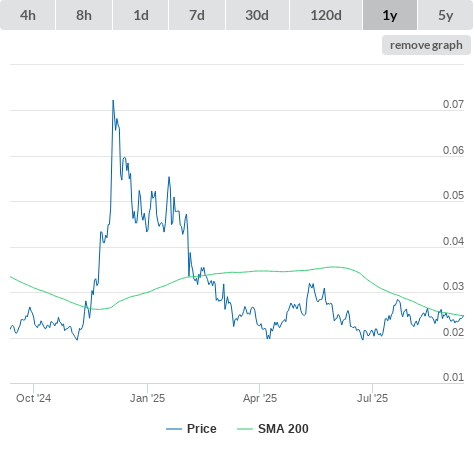Switch to the 8h timeframe
Image resolution: width=474 pixels, height=455 pixels.
click(84, 15)
